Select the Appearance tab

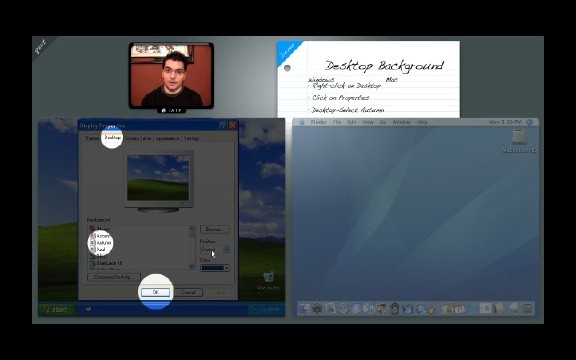[x=167, y=138]
